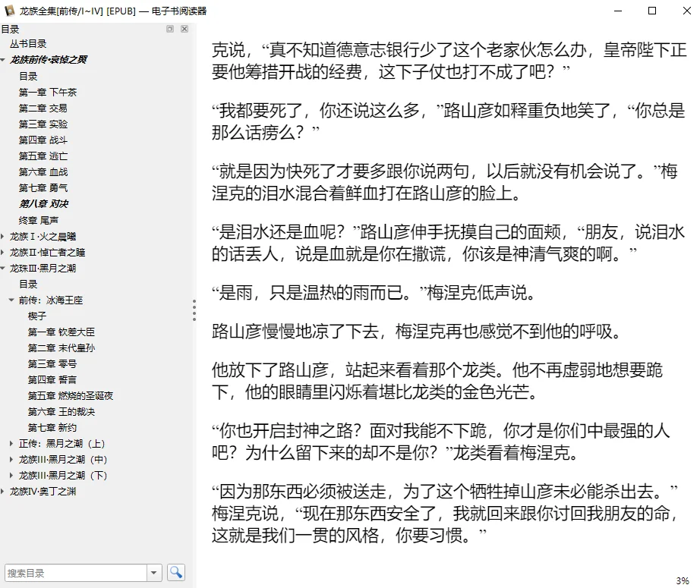This screenshot has height=588, width=700.
Task: Go to 第六章 血战
Action: pyautogui.click(x=43, y=172)
